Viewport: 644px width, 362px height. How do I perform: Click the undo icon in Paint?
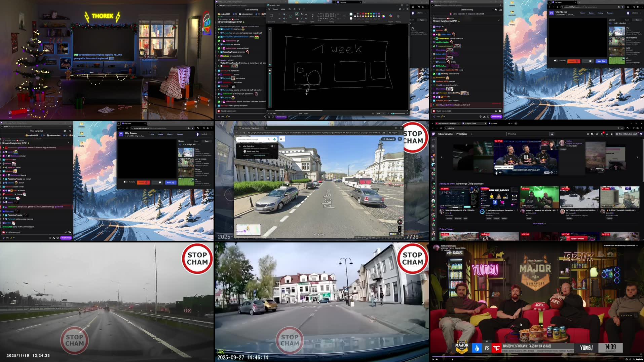(299, 9)
